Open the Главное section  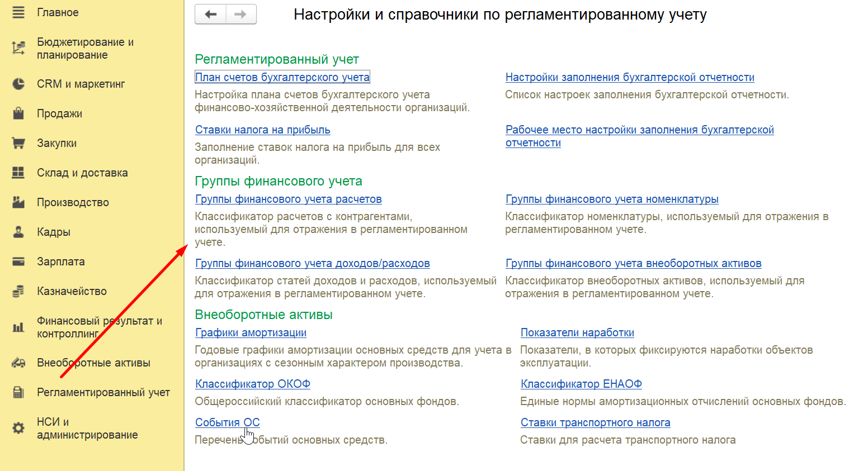tap(58, 12)
